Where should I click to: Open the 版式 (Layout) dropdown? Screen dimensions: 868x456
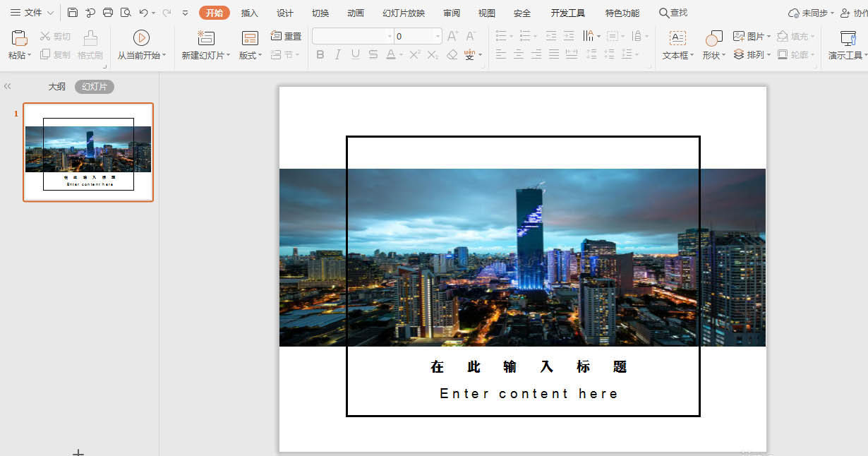(x=250, y=44)
